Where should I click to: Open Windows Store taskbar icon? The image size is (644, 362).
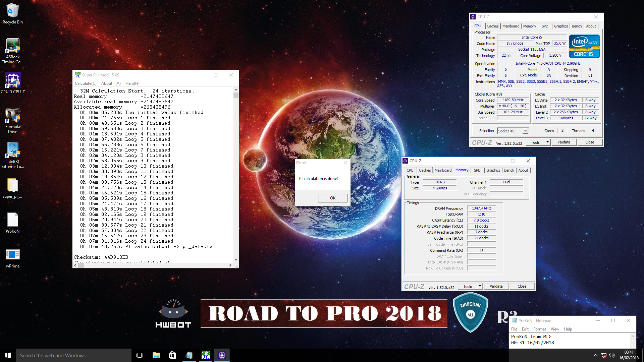(x=172, y=355)
